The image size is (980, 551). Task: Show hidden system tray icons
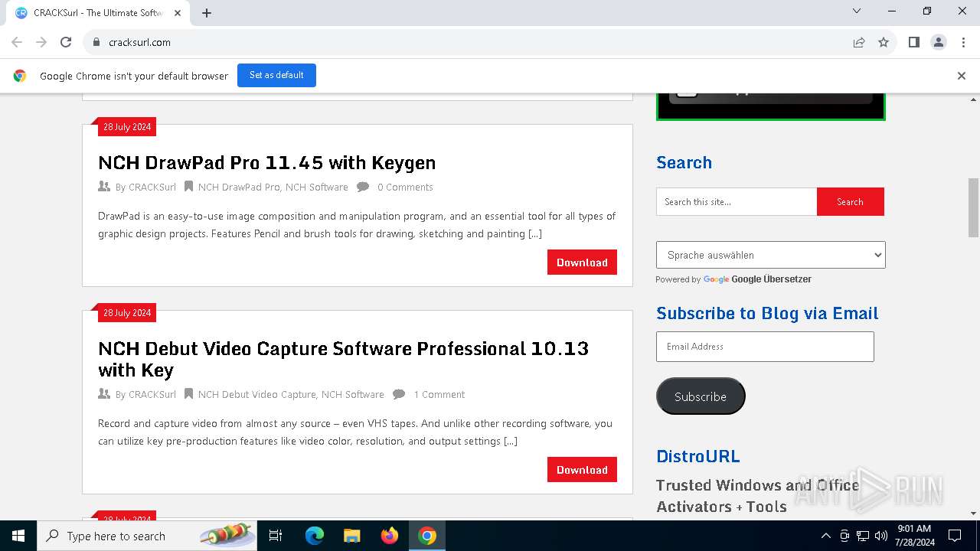click(x=825, y=536)
